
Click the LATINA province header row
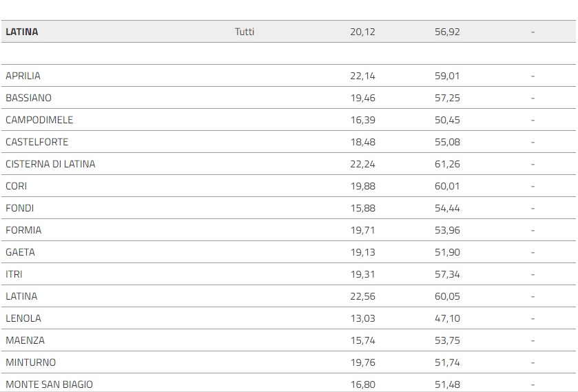point(22,32)
